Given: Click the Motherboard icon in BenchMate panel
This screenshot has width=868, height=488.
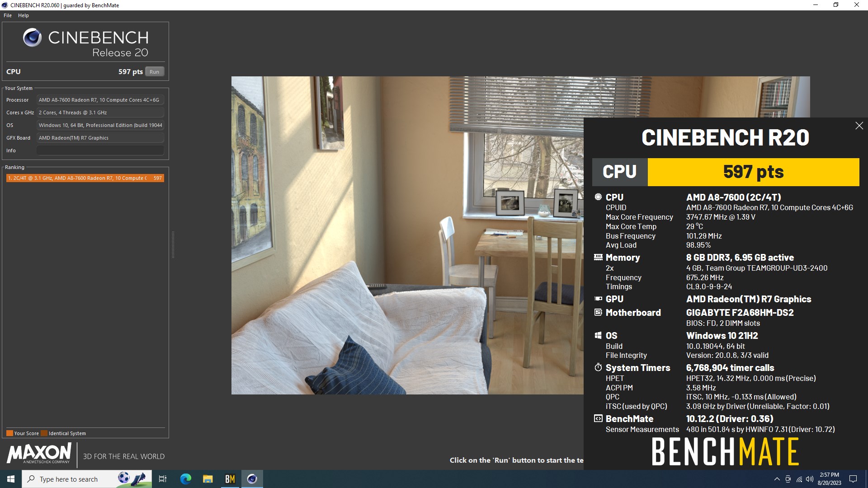Looking at the screenshot, I should click(598, 312).
